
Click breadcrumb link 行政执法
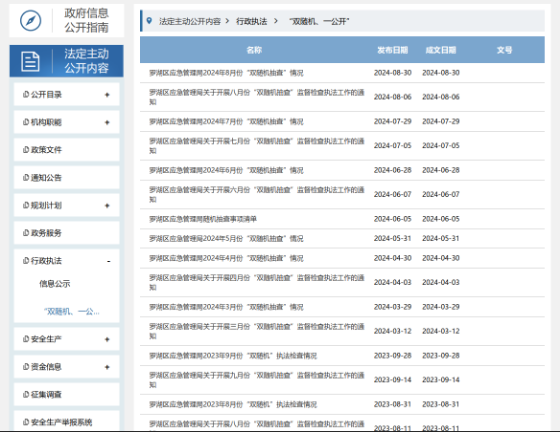251,21
